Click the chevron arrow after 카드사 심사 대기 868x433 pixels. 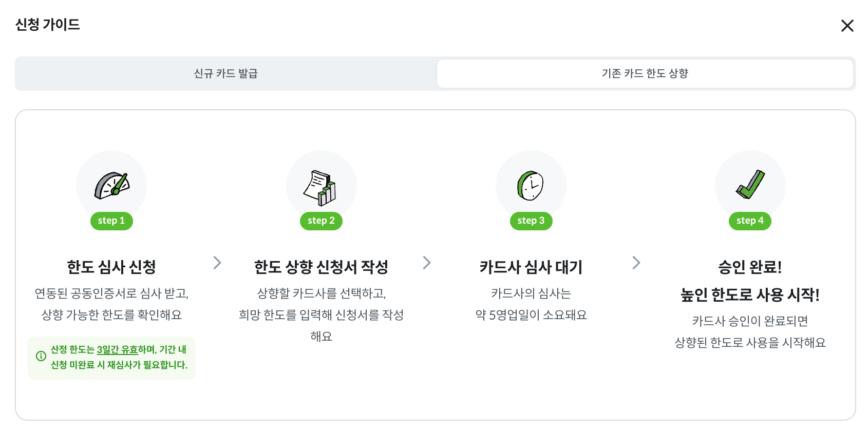tap(636, 263)
